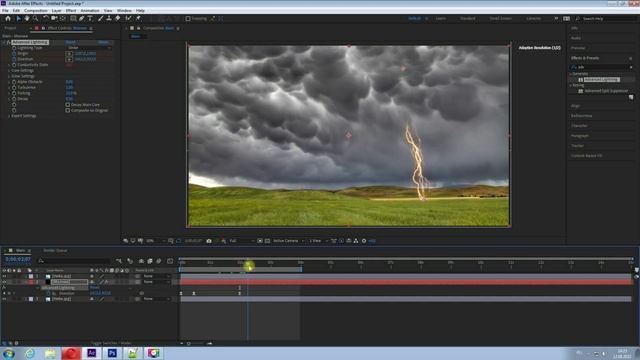Open the viewer magnification ratio dropdown
The image size is (640, 360).
156,241
